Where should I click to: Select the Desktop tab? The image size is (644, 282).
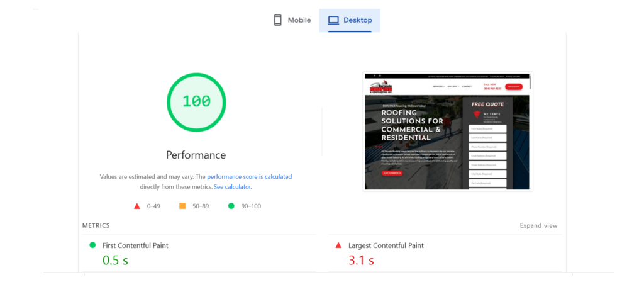[x=350, y=20]
